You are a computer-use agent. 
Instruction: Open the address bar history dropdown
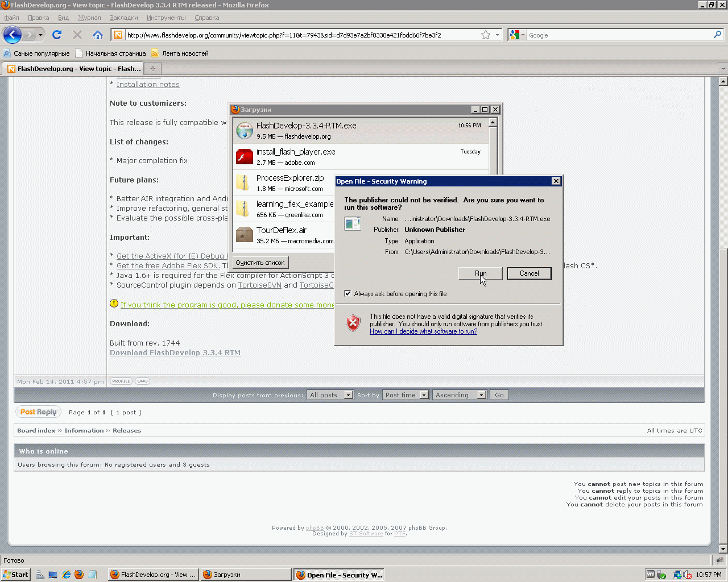pyautogui.click(x=497, y=35)
